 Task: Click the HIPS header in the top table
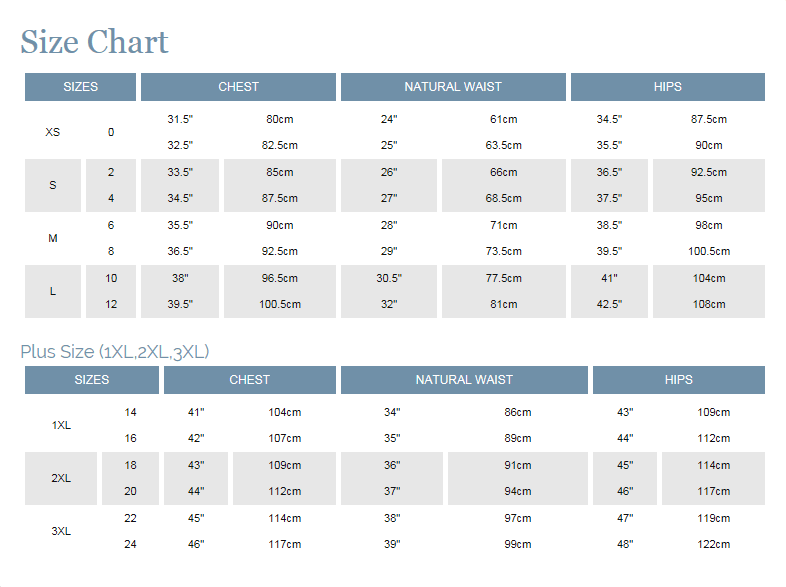(x=667, y=87)
